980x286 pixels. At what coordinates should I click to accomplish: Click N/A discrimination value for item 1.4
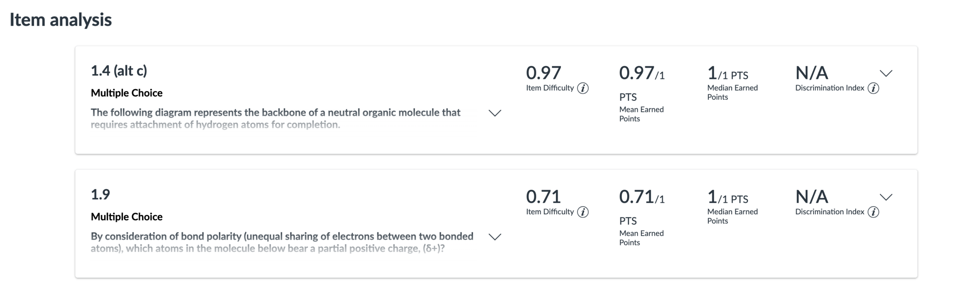click(812, 73)
